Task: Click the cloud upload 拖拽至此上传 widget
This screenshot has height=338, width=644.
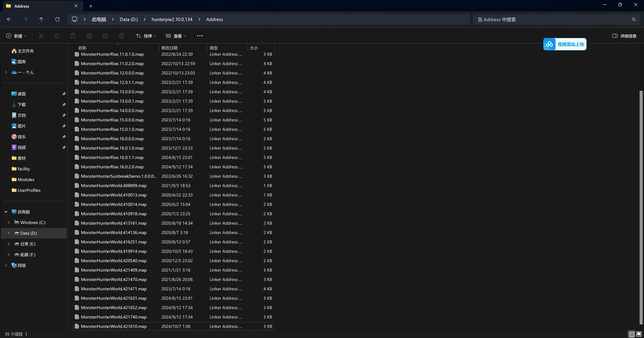Action: pos(565,44)
